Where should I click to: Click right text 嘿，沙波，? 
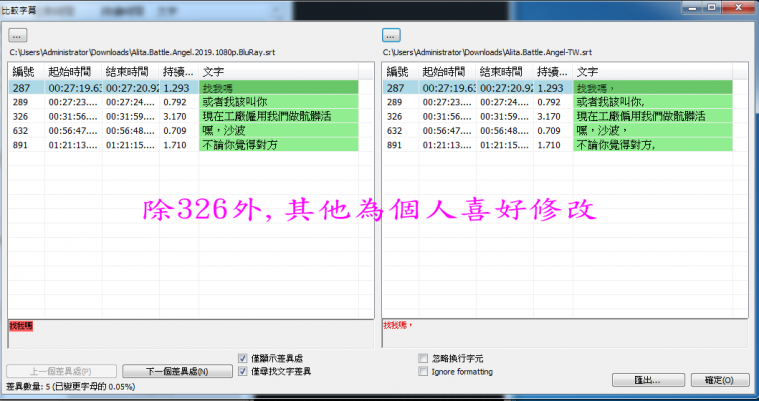(x=602, y=130)
